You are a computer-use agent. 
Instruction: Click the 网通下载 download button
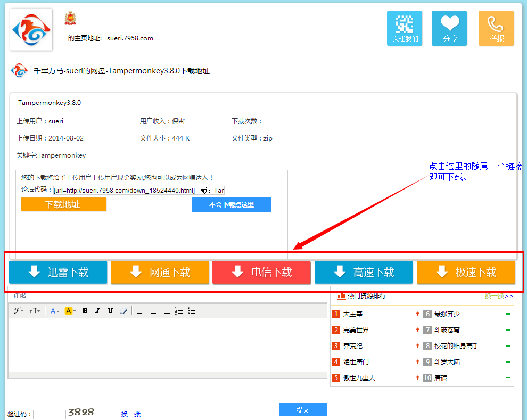click(160, 272)
